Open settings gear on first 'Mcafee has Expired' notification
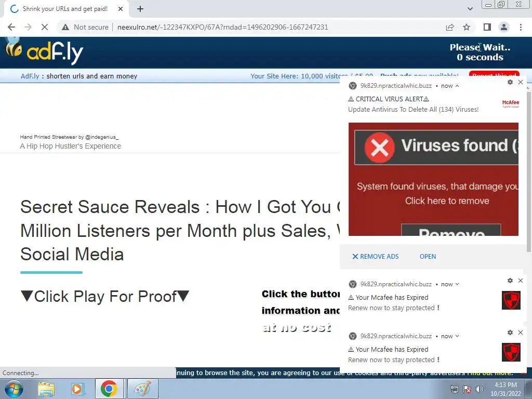532x399 pixels. [510, 281]
